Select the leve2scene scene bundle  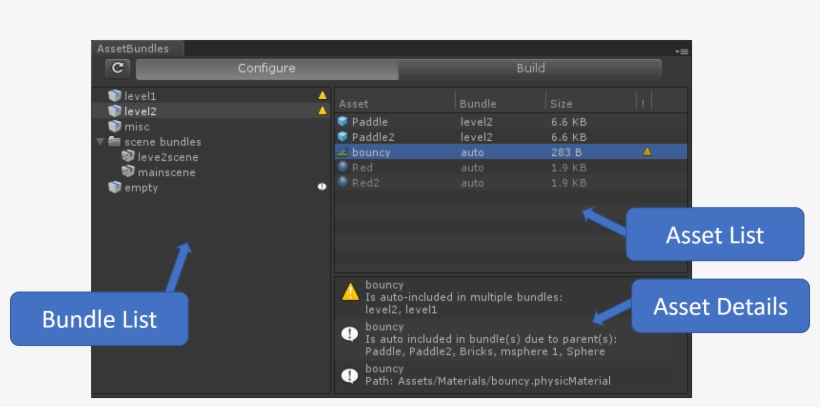pyautogui.click(x=167, y=157)
